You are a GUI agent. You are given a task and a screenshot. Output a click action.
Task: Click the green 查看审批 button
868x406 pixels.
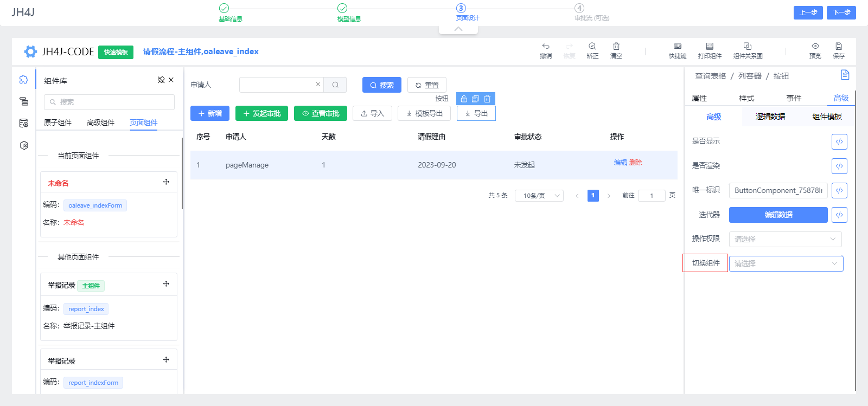coord(321,113)
